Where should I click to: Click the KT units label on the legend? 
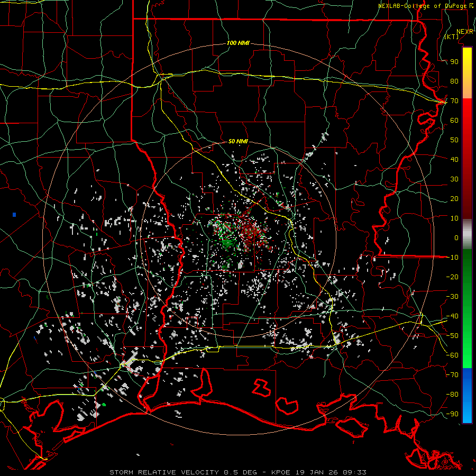(452, 36)
